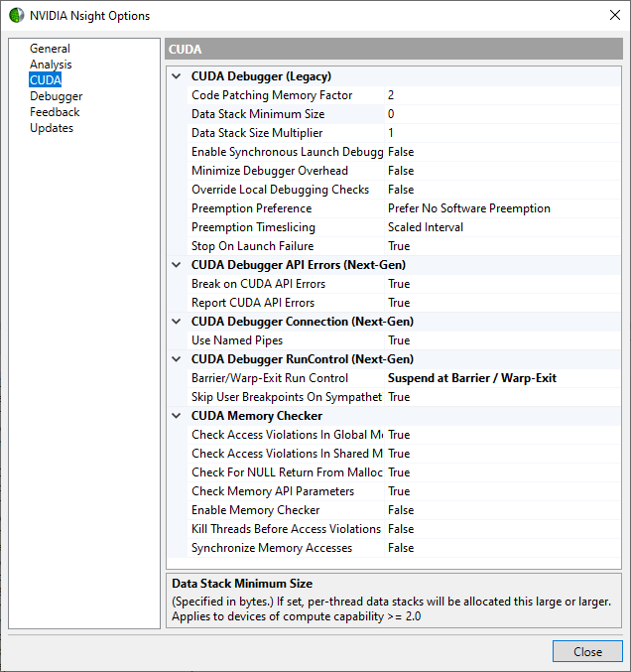
Task: Edit Data Stack Size Multiplier value 1
Action: coord(502,133)
